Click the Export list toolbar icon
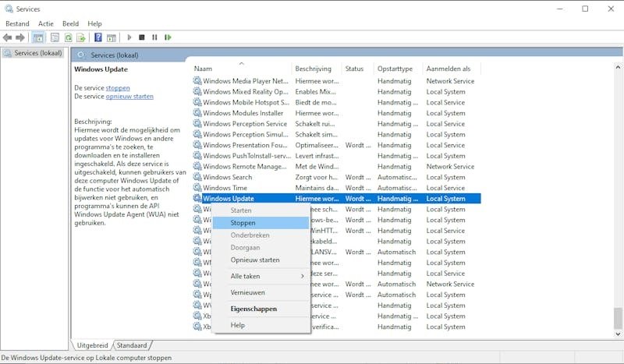 (82, 37)
